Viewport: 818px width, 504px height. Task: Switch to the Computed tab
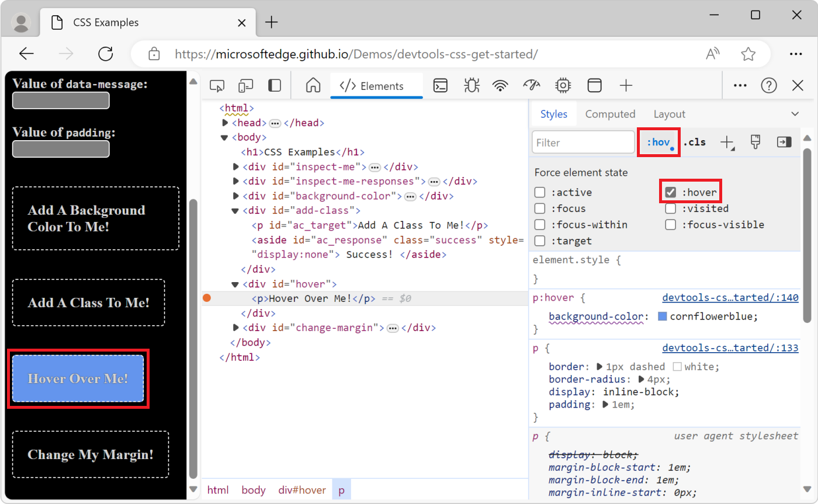[610, 113]
